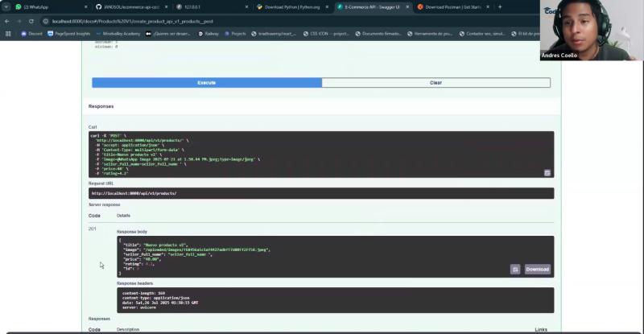Go back to previous page
The image size is (644, 334).
click(x=7, y=22)
